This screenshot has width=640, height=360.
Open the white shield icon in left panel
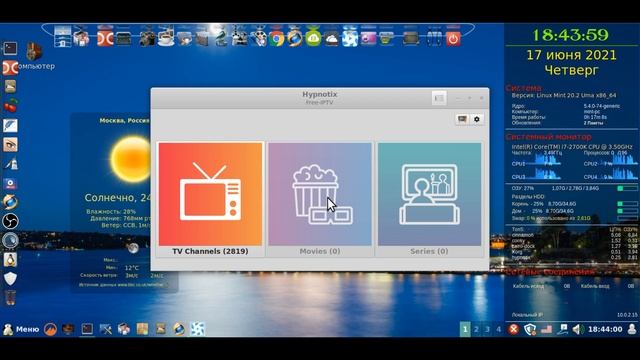pyautogui.click(x=10, y=279)
